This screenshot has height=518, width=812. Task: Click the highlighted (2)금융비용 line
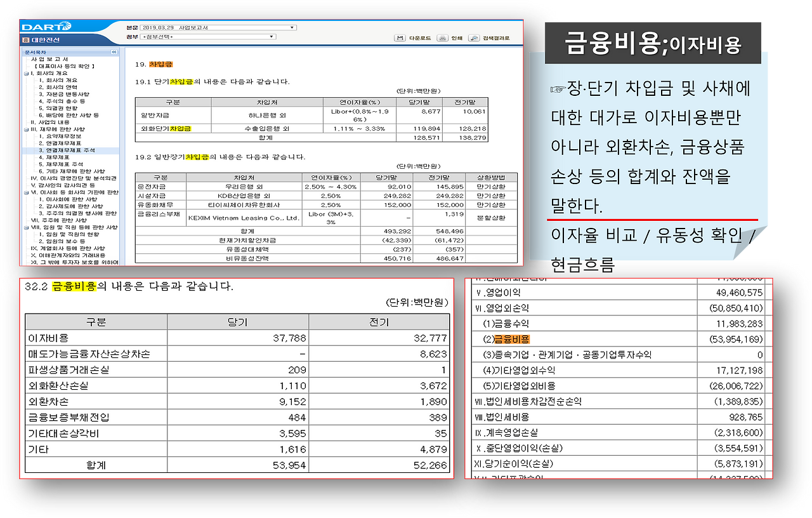coord(506,339)
